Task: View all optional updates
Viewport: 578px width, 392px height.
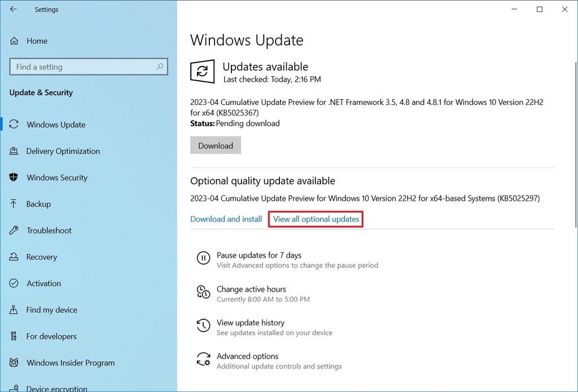Action: tap(315, 219)
